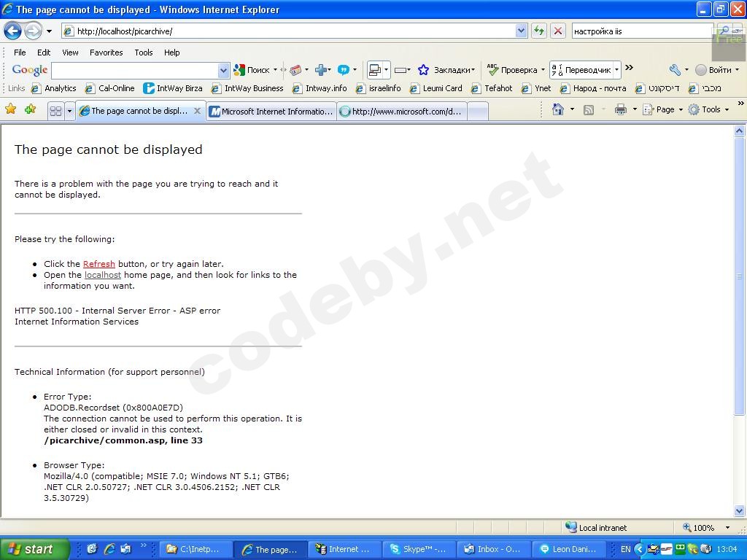Viewport: 747px width, 560px height.
Task: Click the Home page icon
Action: click(558, 110)
